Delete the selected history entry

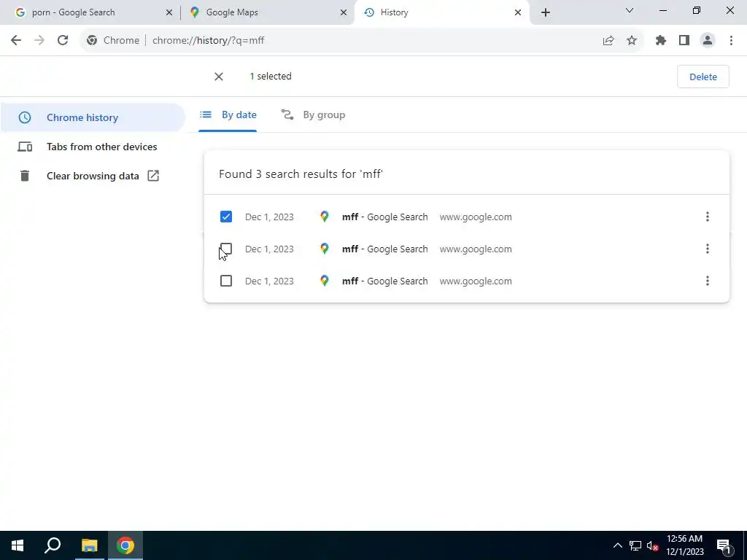pos(703,77)
